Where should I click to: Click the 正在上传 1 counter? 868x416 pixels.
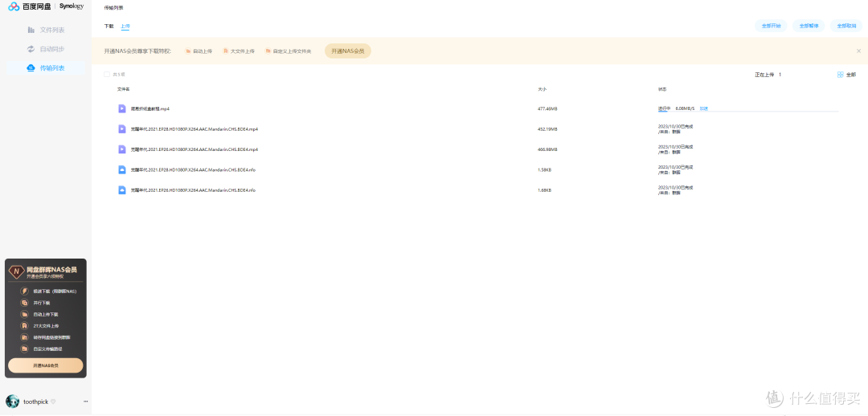pyautogui.click(x=768, y=75)
